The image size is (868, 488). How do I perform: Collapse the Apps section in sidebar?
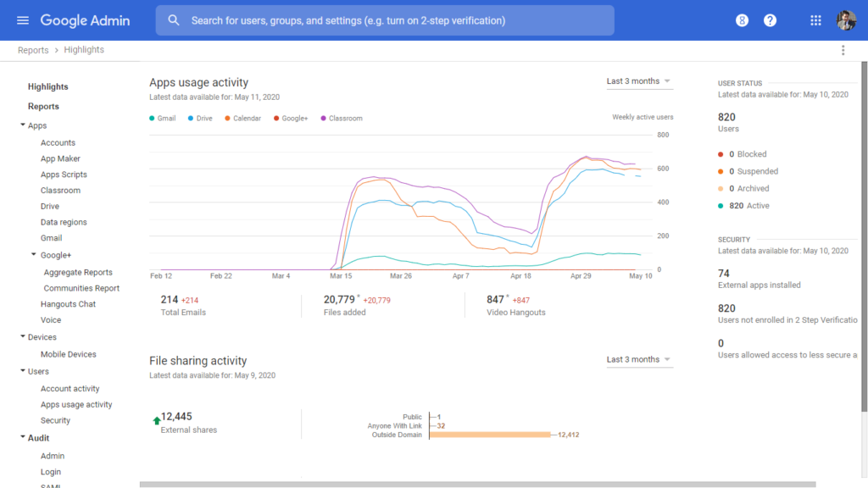point(23,125)
